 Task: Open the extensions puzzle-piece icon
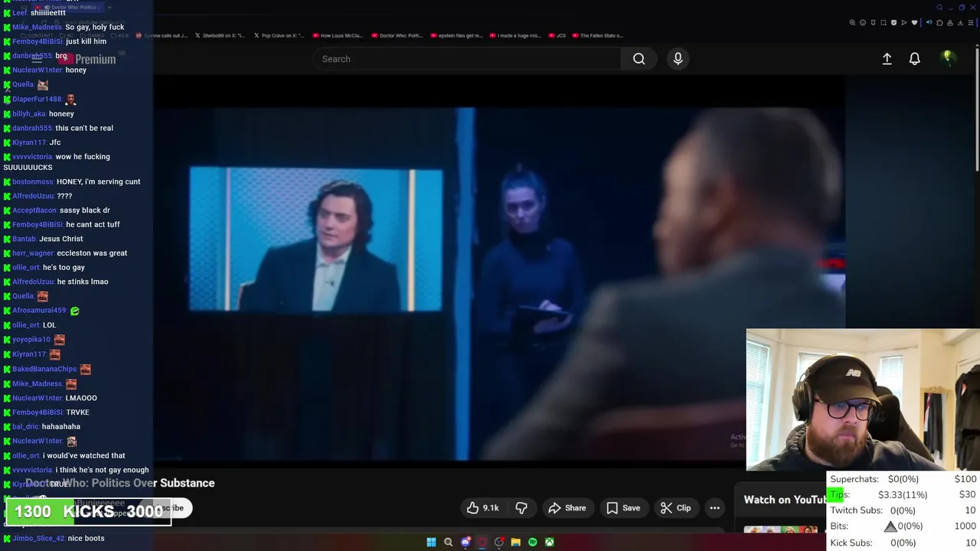[x=939, y=23]
